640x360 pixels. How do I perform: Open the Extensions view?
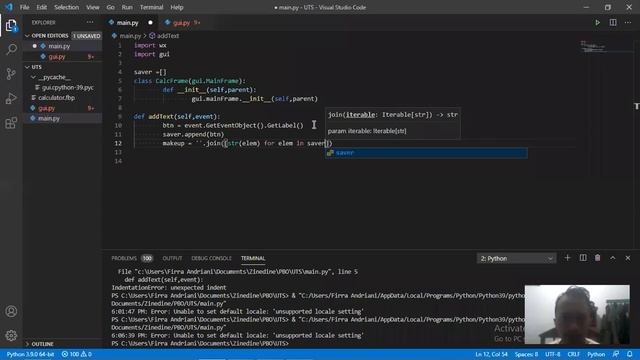point(11,123)
